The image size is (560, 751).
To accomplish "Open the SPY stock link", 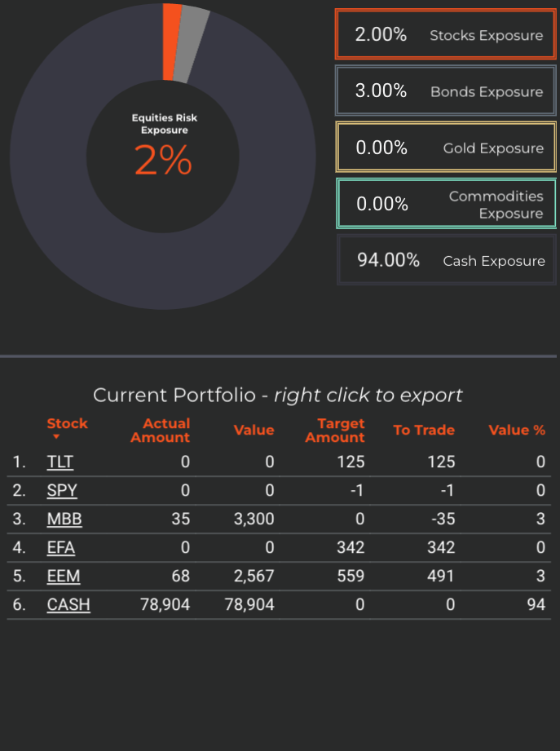I will [x=62, y=490].
